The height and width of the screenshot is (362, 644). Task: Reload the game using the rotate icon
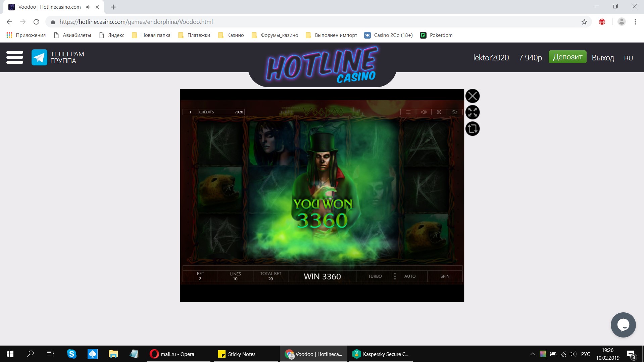click(x=472, y=129)
